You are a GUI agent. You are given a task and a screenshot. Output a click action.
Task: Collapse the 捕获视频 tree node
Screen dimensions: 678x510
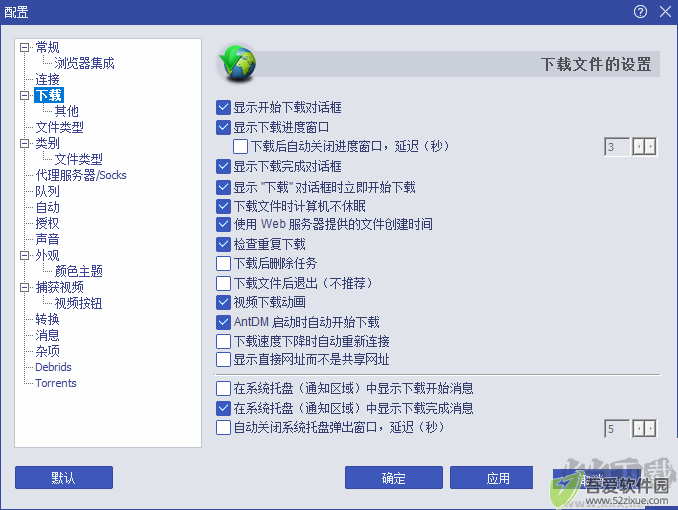pos(25,287)
